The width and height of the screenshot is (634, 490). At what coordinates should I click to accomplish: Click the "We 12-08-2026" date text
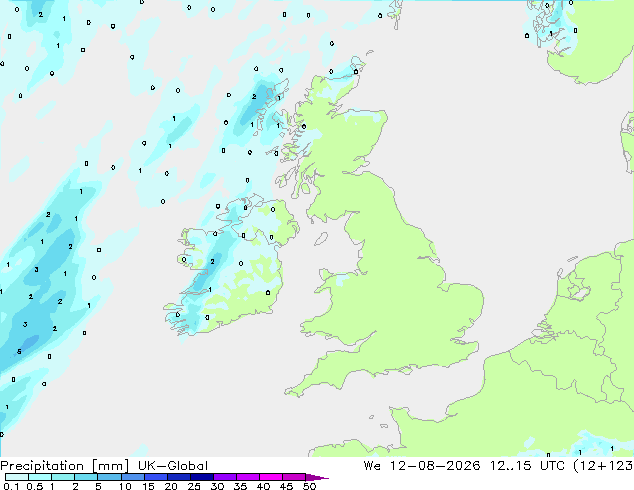(x=422, y=466)
